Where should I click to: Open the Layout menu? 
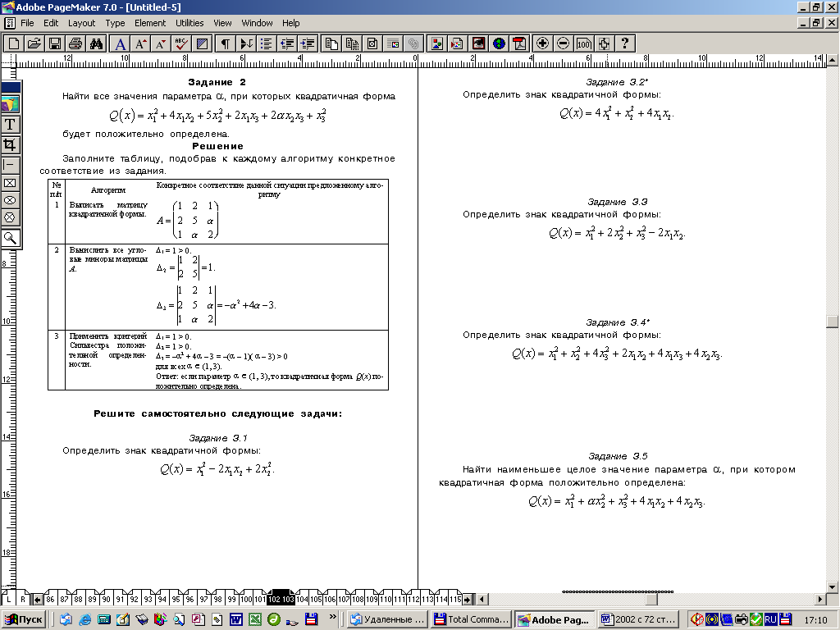coord(81,23)
